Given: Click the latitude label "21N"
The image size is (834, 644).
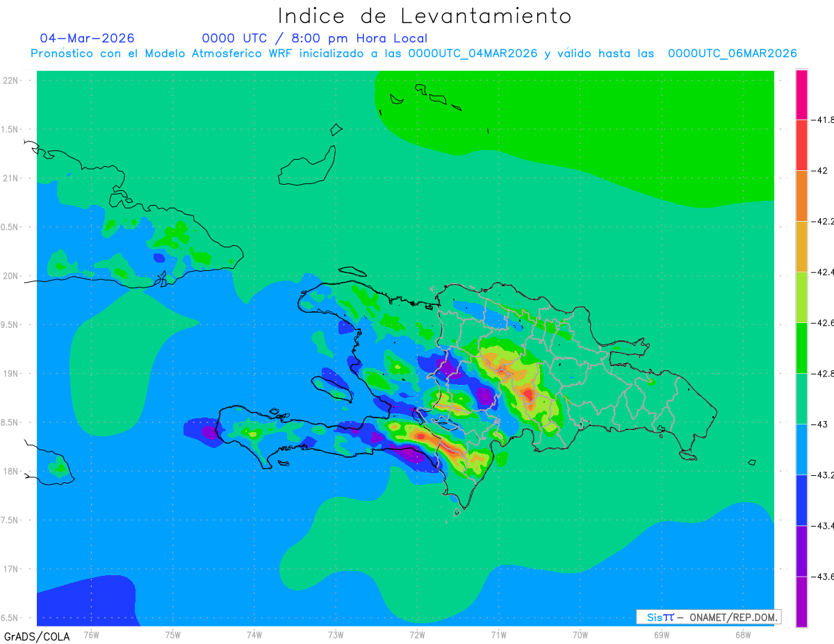Looking at the screenshot, I should click(x=11, y=178).
